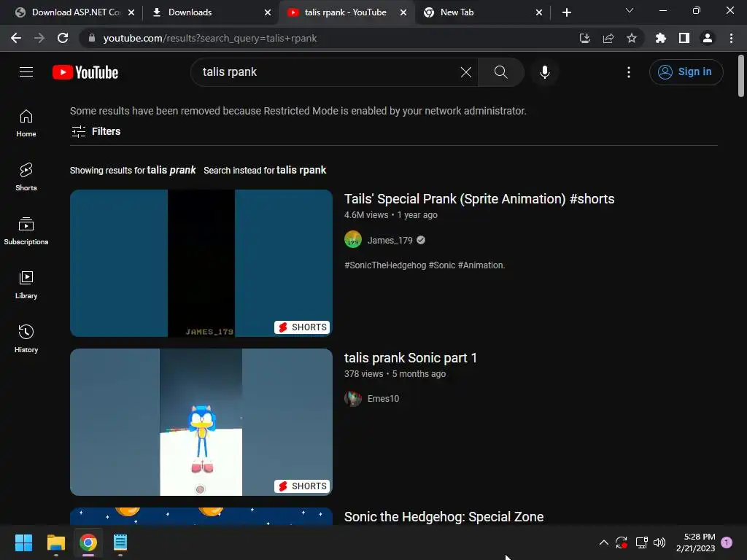Click the browser forward arrow
747x560 pixels.
pyautogui.click(x=39, y=38)
